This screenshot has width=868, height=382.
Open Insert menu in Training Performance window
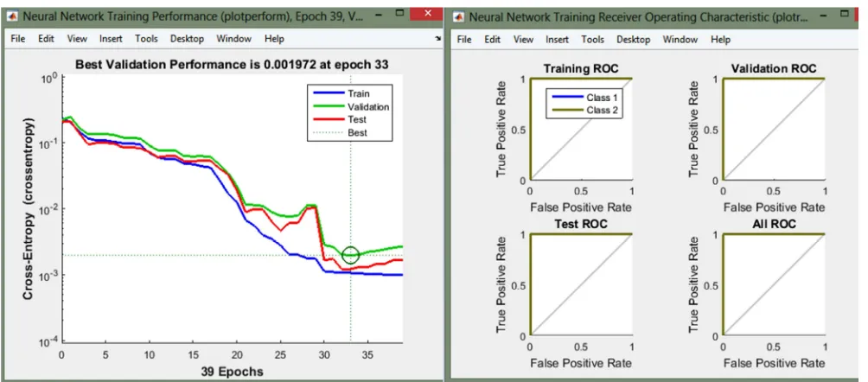[111, 39]
